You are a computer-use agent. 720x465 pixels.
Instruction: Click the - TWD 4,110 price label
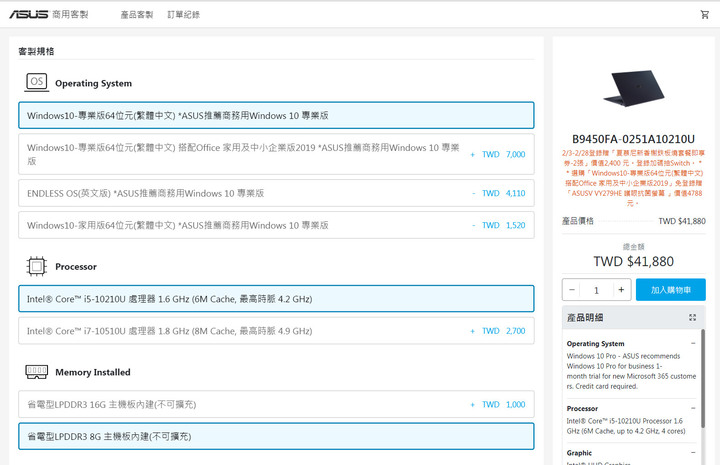click(x=498, y=193)
